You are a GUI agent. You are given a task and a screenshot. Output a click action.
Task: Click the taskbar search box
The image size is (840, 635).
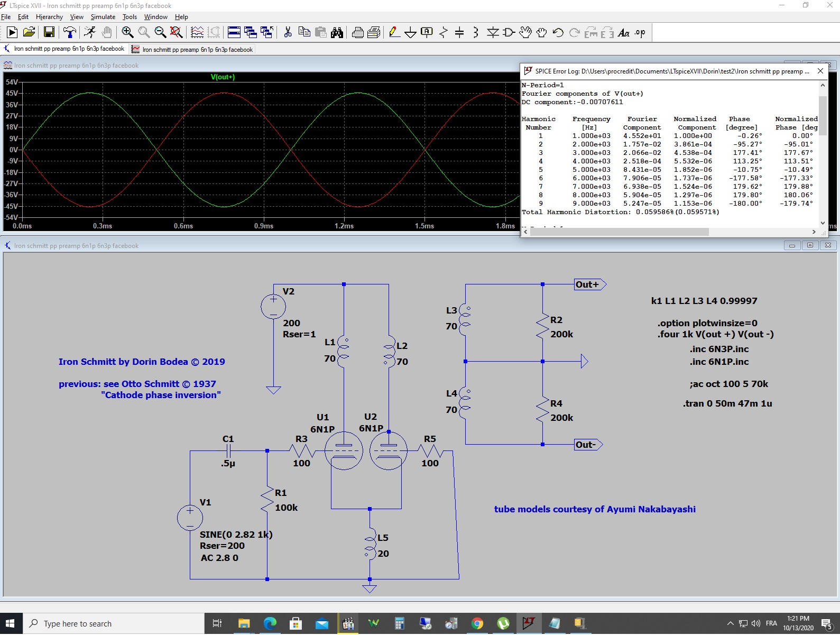(114, 623)
